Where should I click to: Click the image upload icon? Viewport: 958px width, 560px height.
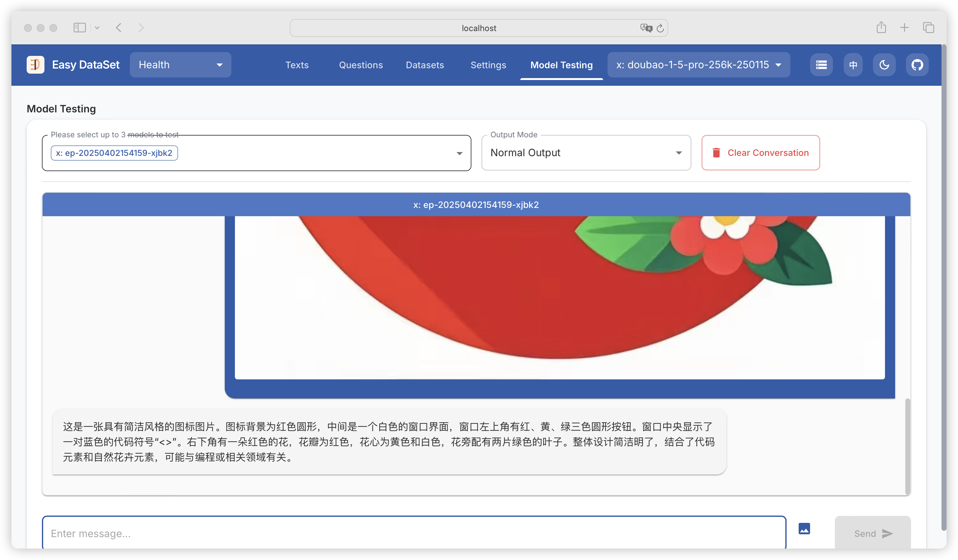[804, 529]
